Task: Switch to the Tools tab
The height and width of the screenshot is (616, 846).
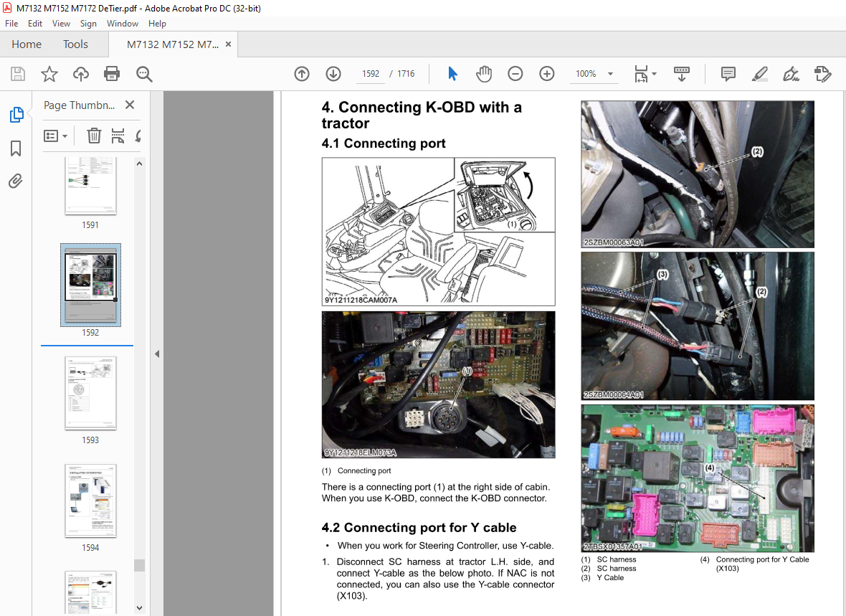Action: tap(75, 44)
